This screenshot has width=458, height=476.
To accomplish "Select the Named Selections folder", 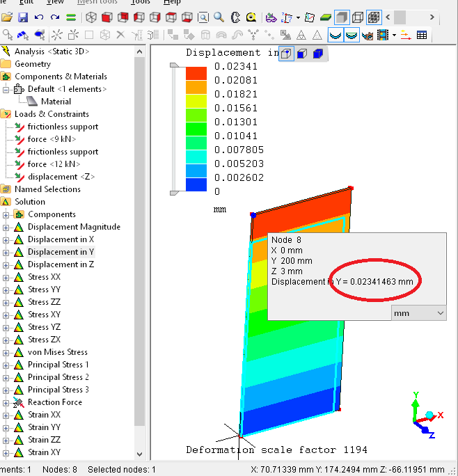I will tap(47, 189).
